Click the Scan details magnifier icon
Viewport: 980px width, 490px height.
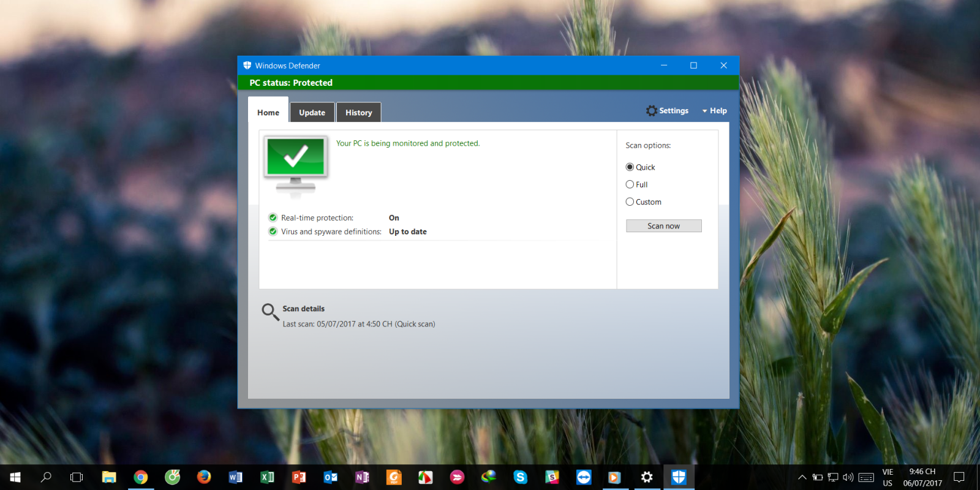tap(270, 312)
